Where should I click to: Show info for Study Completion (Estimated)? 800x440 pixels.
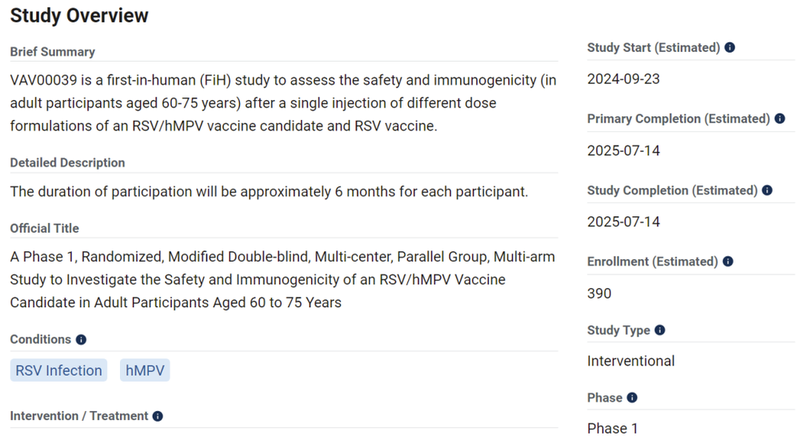pos(767,190)
